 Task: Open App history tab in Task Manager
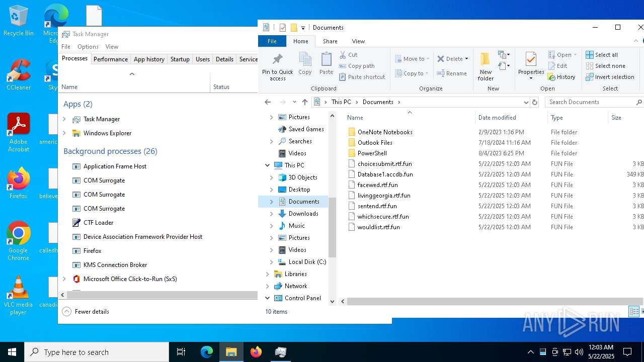click(x=149, y=59)
